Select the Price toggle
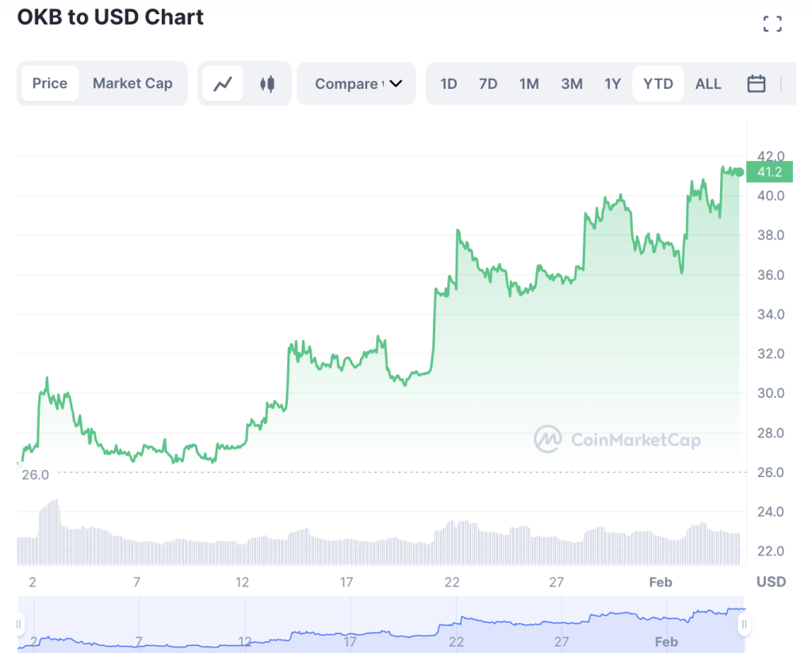 tap(50, 83)
